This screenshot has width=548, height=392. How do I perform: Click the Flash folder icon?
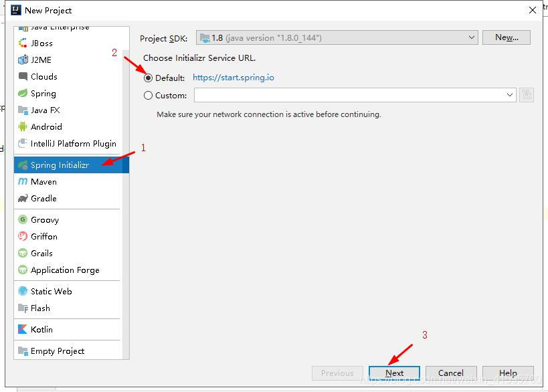[x=23, y=308]
